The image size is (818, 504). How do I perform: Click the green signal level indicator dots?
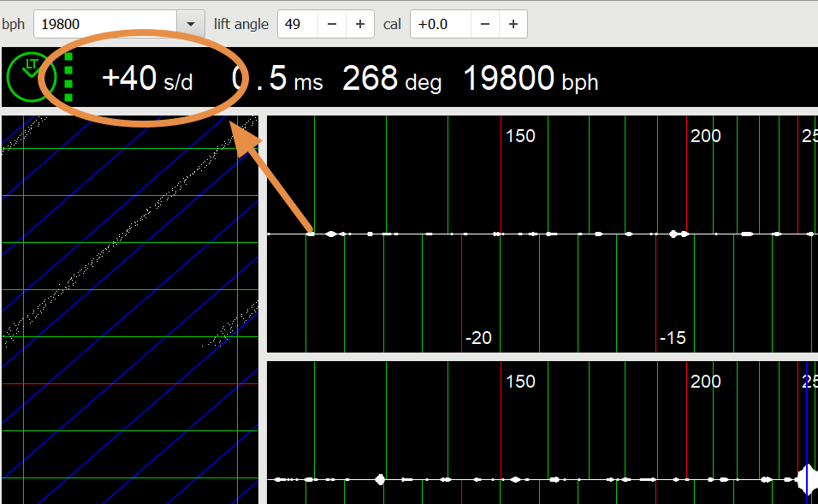(69, 78)
